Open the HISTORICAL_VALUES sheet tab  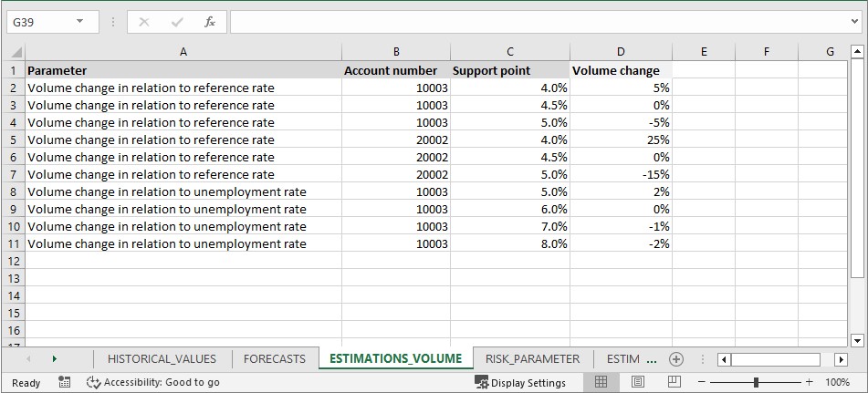click(162, 358)
